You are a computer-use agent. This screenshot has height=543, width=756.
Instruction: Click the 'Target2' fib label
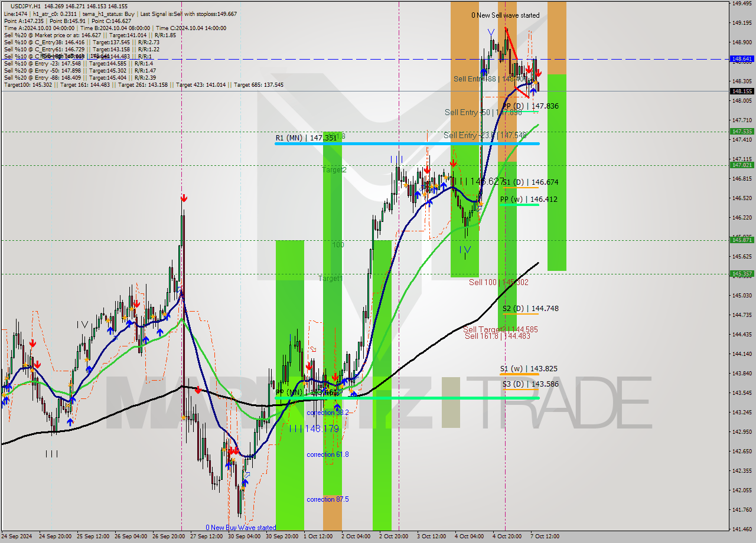point(334,170)
